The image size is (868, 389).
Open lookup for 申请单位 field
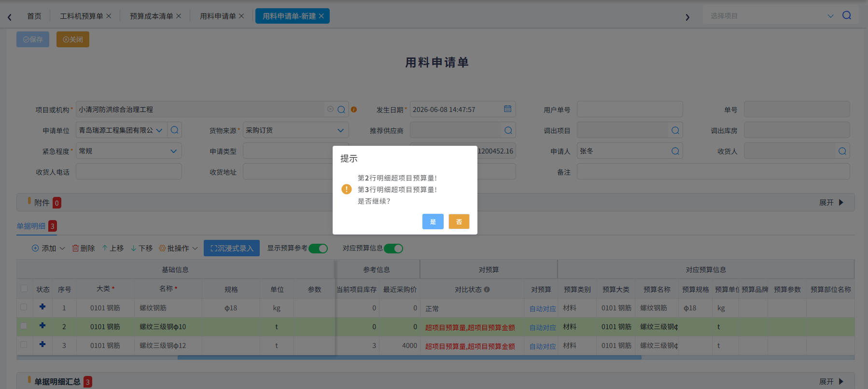click(x=175, y=130)
